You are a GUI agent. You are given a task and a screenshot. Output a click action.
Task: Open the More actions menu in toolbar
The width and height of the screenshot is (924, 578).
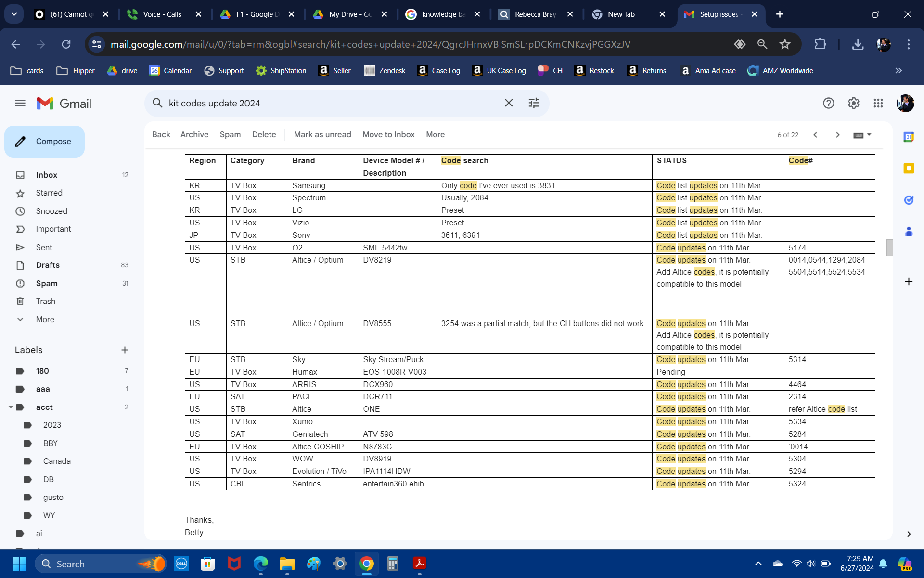click(x=435, y=135)
